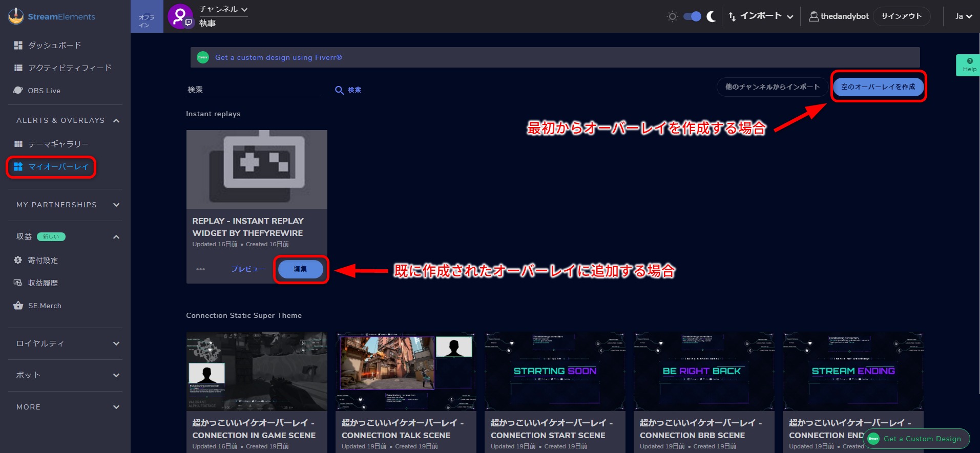Click 空のオーバーレイを作成 button

878,87
